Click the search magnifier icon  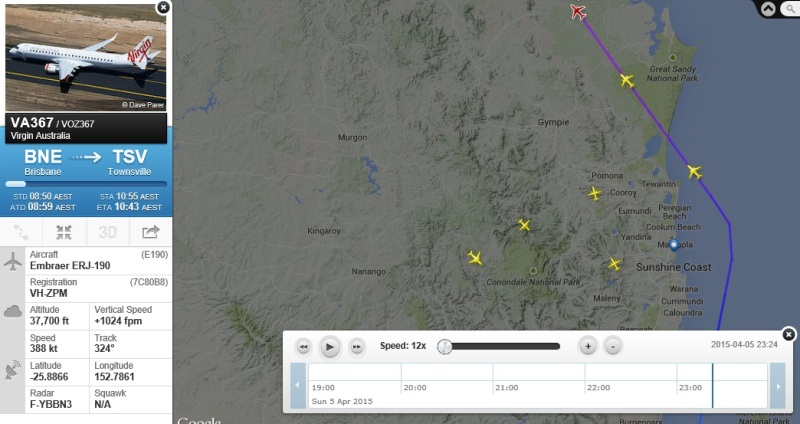tap(791, 9)
